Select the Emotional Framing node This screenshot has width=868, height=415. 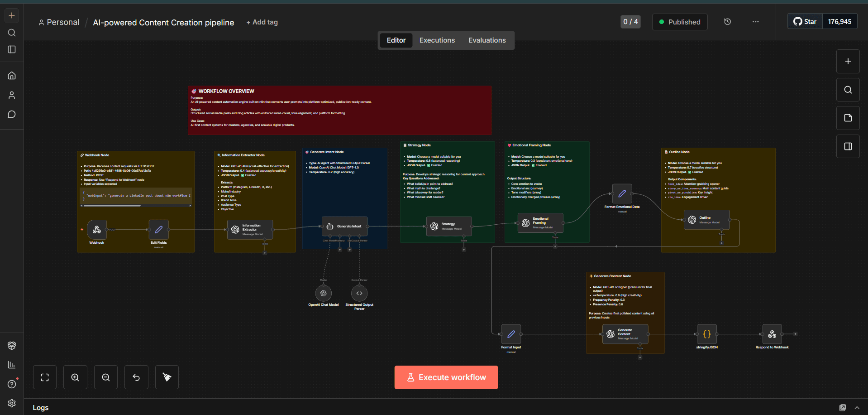tap(540, 222)
